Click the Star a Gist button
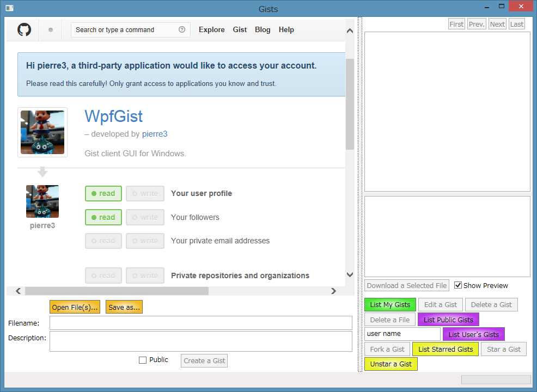Screen dimensions: 537x392 [504, 349]
